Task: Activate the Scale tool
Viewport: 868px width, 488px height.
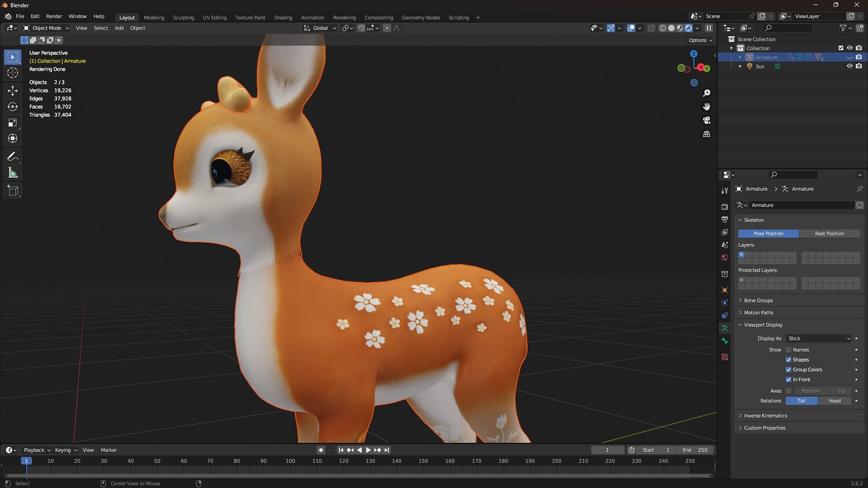Action: coord(13,123)
